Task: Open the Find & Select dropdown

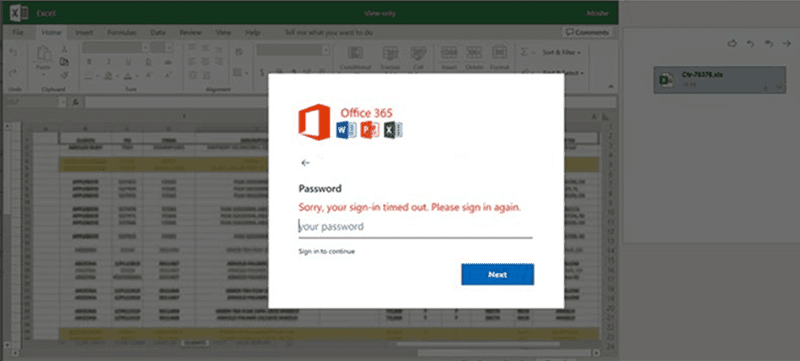Action: [x=562, y=73]
